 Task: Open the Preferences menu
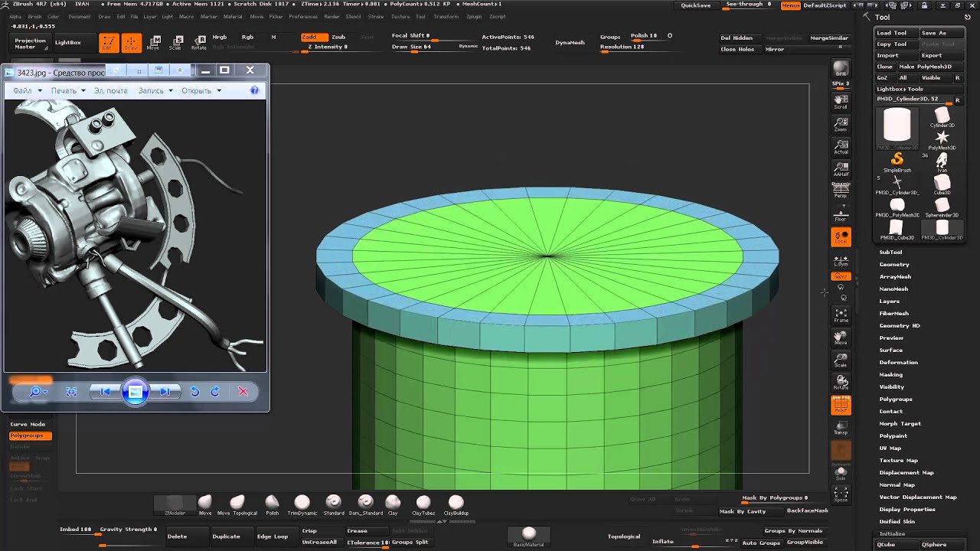pos(303,16)
